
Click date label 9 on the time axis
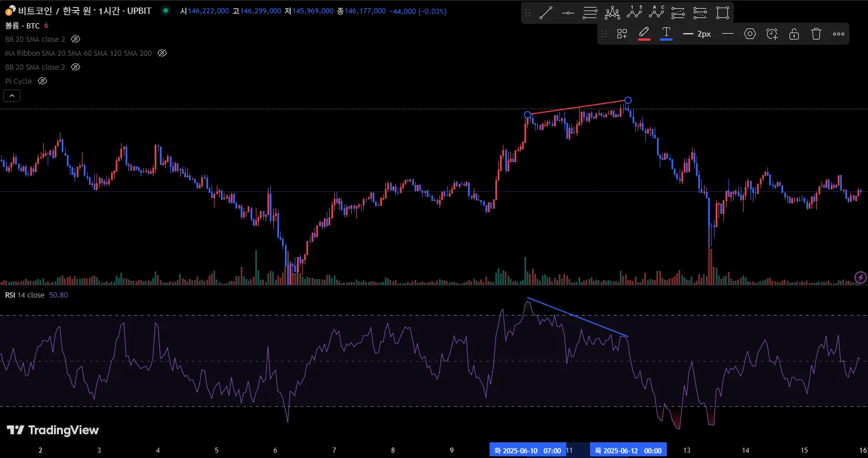pyautogui.click(x=452, y=450)
